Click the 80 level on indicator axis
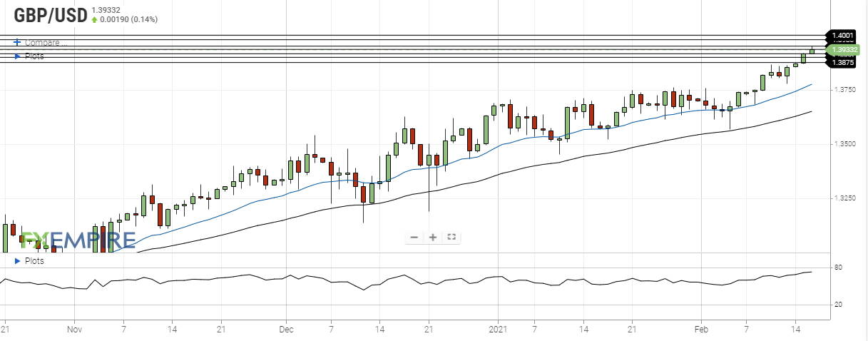The height and width of the screenshot is (341, 868). [838, 267]
